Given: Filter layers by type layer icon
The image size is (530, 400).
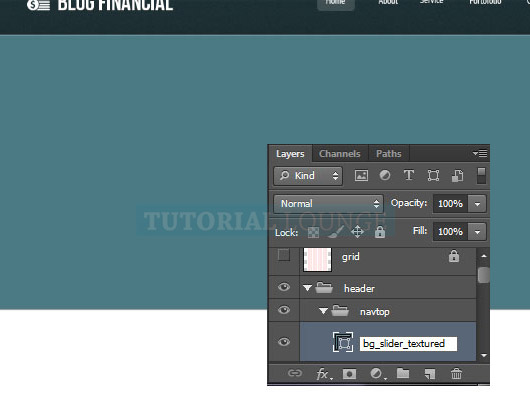Looking at the screenshot, I should coord(409,175).
